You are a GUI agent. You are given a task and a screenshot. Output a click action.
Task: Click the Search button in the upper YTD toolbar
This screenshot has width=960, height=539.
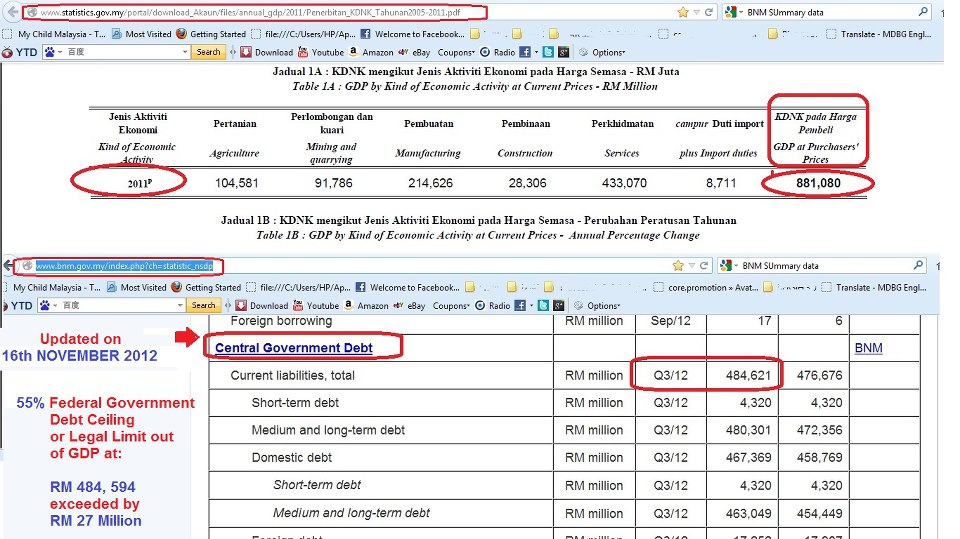pyautogui.click(x=208, y=53)
